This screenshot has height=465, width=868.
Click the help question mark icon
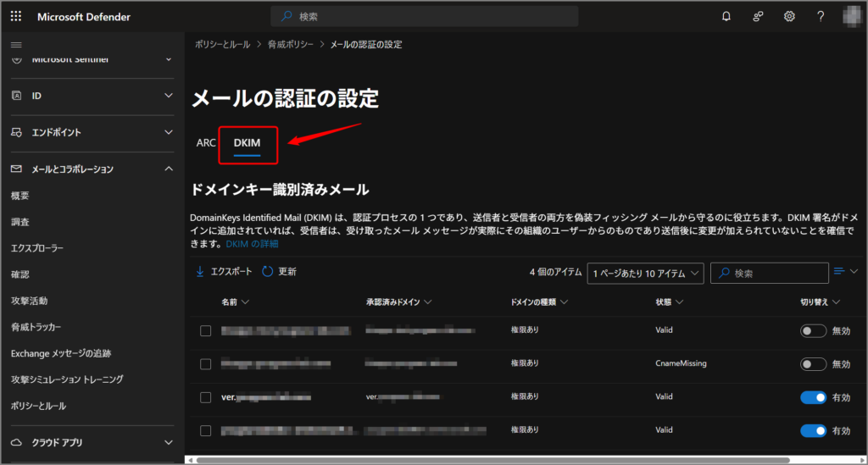(821, 16)
